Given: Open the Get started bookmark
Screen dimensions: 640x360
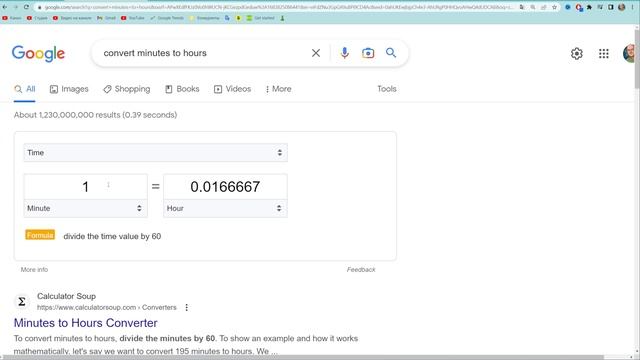Looking at the screenshot, I should click(260, 18).
